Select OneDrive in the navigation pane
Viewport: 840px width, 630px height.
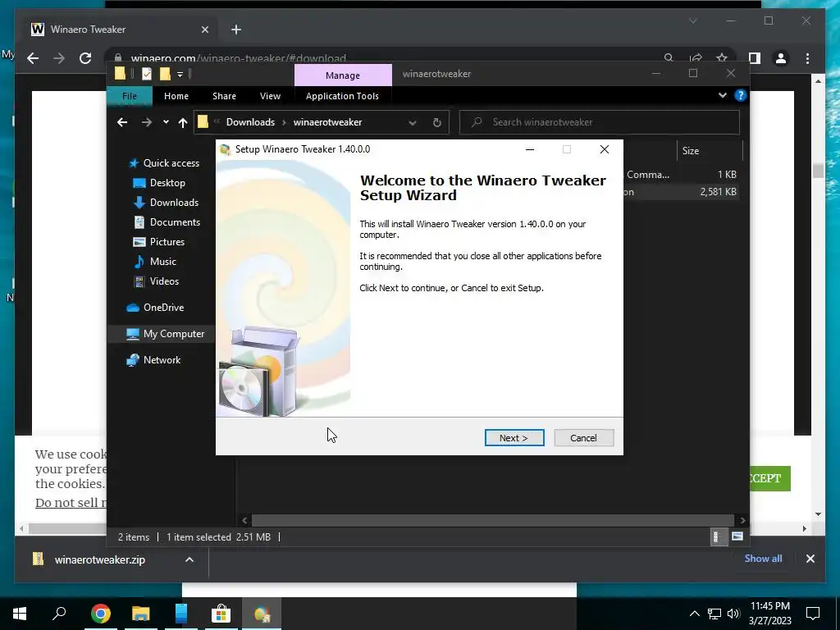pos(155,308)
